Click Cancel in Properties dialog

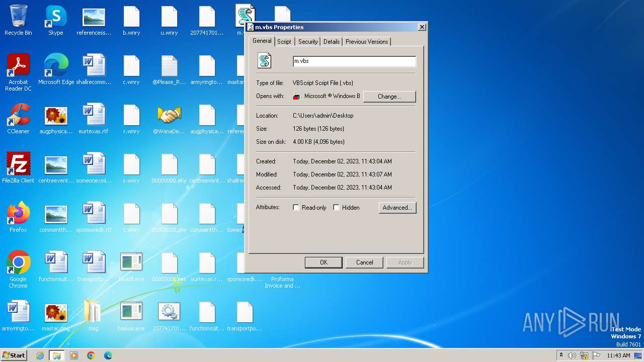click(x=365, y=262)
